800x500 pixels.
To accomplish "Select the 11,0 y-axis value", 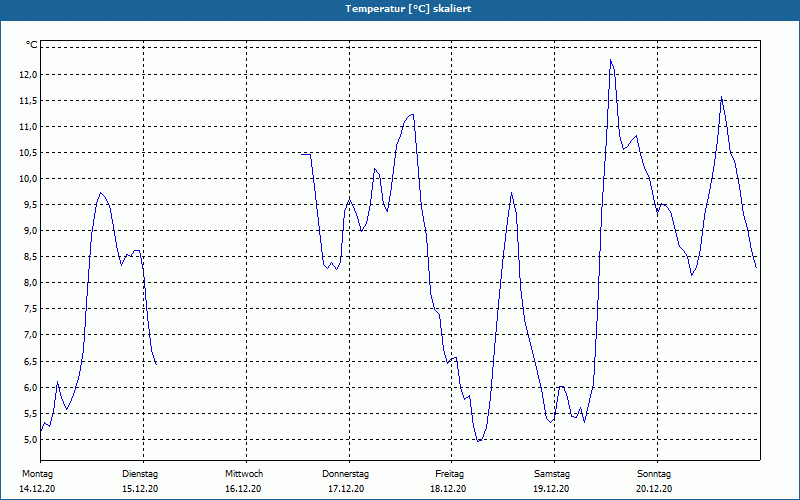I will click(x=28, y=127).
